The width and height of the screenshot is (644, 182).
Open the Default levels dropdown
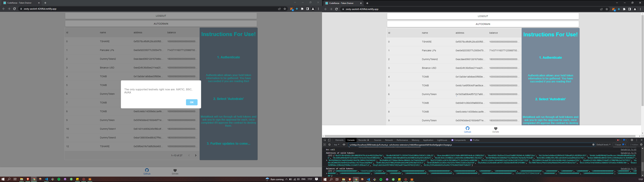click(604, 145)
